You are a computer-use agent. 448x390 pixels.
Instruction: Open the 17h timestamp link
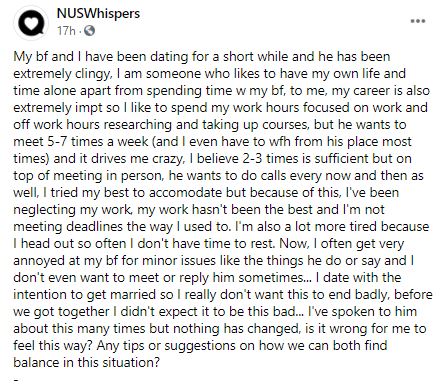tap(66, 31)
